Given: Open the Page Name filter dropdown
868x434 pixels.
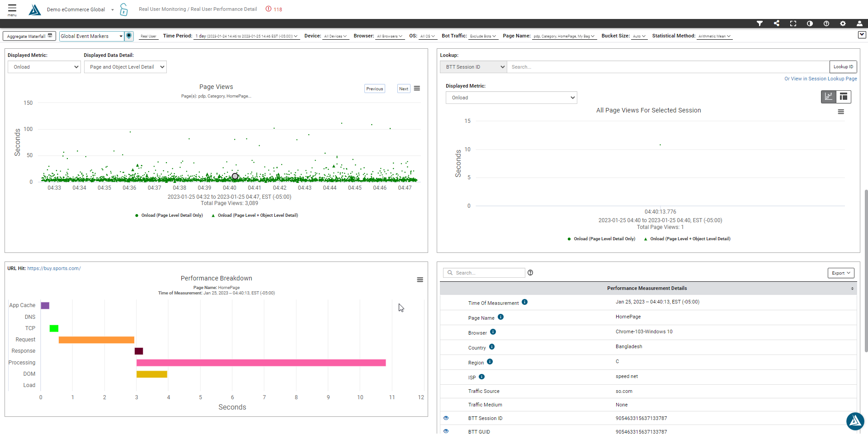Looking at the screenshot, I should point(564,36).
